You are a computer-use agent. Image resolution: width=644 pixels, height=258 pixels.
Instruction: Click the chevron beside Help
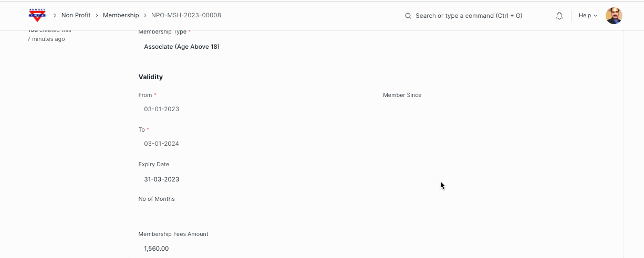(x=595, y=16)
